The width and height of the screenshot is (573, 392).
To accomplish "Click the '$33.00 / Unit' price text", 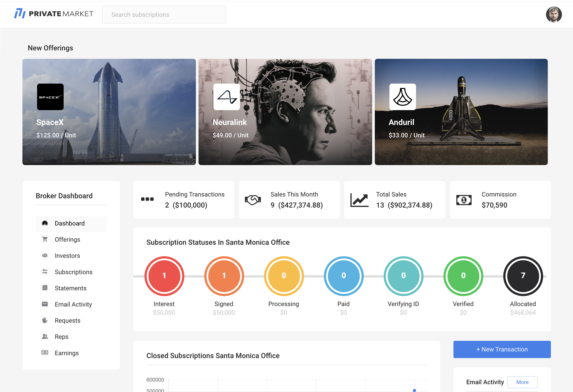I will click(x=406, y=135).
